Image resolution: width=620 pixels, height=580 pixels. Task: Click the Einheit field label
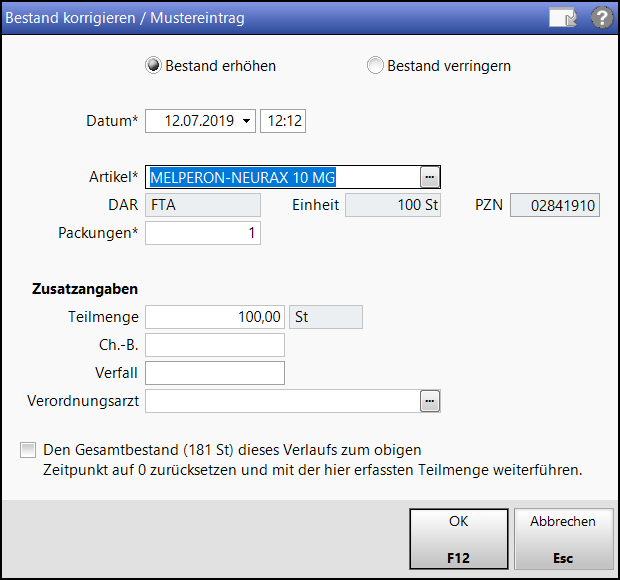click(316, 205)
